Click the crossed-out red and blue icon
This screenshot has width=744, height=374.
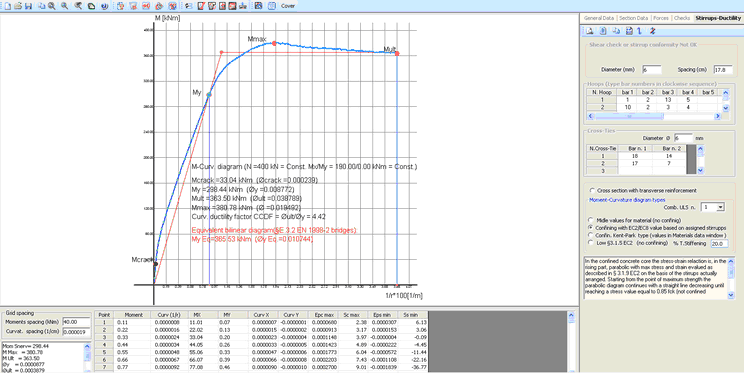[652, 31]
